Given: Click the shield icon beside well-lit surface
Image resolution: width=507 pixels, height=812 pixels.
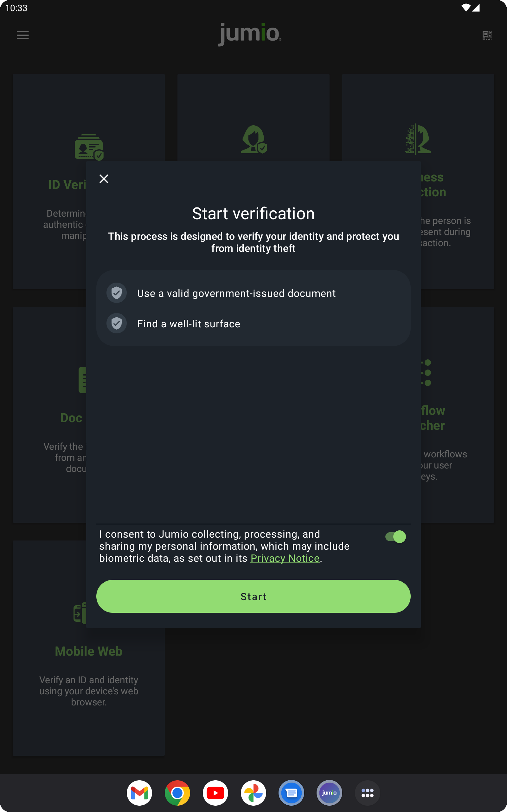Looking at the screenshot, I should (116, 324).
